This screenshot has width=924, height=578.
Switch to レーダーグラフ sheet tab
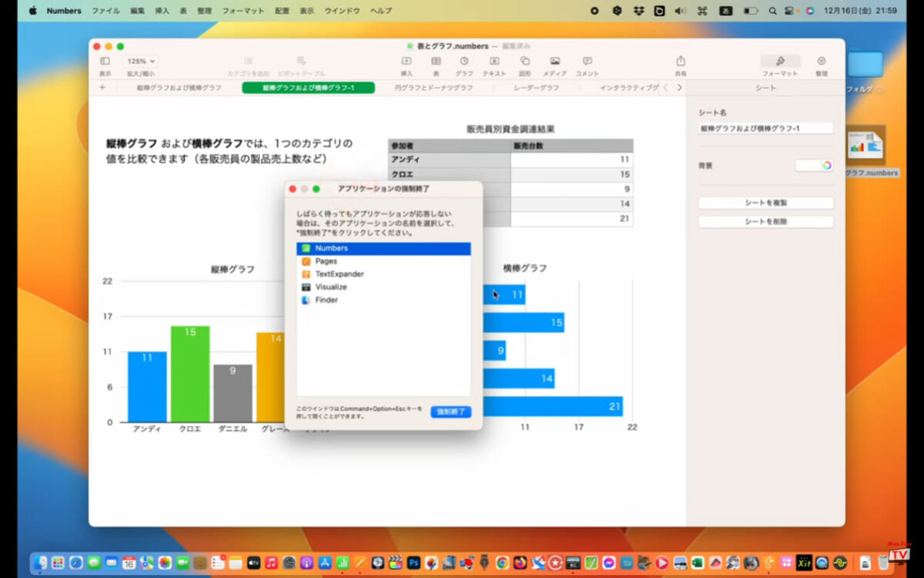537,88
